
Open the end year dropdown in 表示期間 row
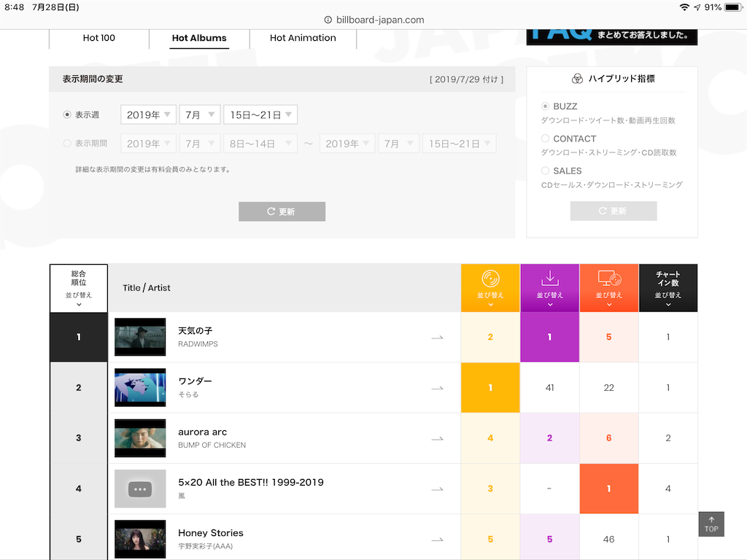(x=347, y=144)
